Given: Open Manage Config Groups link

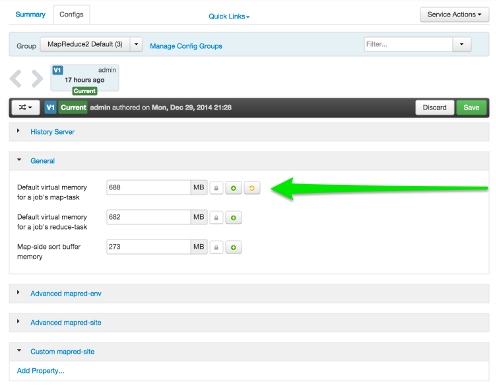Looking at the screenshot, I should (186, 46).
